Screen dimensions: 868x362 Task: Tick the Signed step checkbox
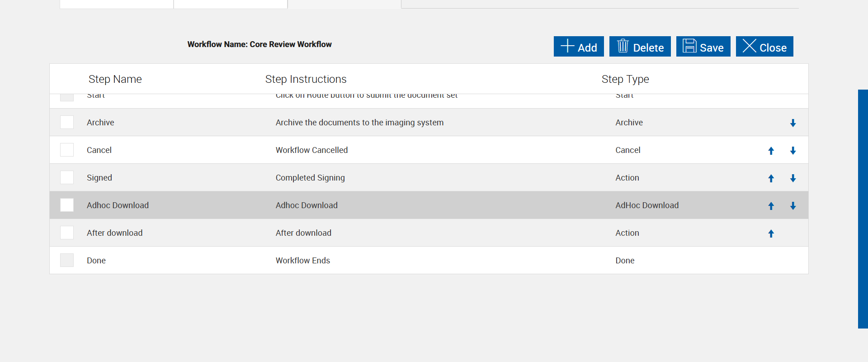pos(67,177)
